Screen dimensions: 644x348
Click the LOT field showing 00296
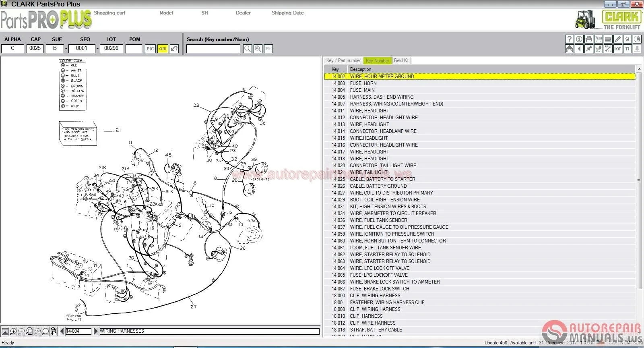111,48
